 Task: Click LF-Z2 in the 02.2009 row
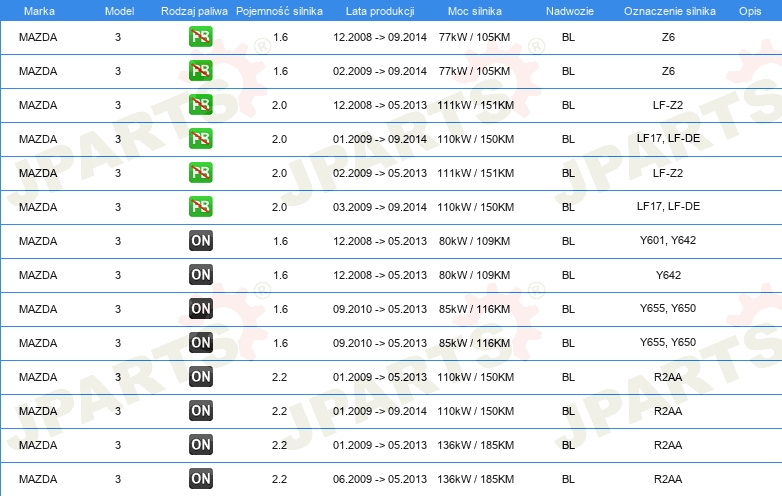pos(668,173)
